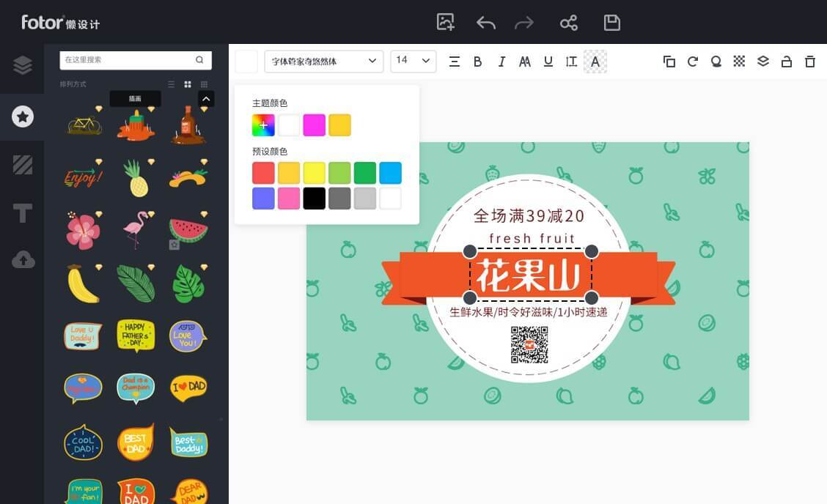This screenshot has width=827, height=504.
Task: Click the layer order stacking icon
Action: tap(763, 62)
